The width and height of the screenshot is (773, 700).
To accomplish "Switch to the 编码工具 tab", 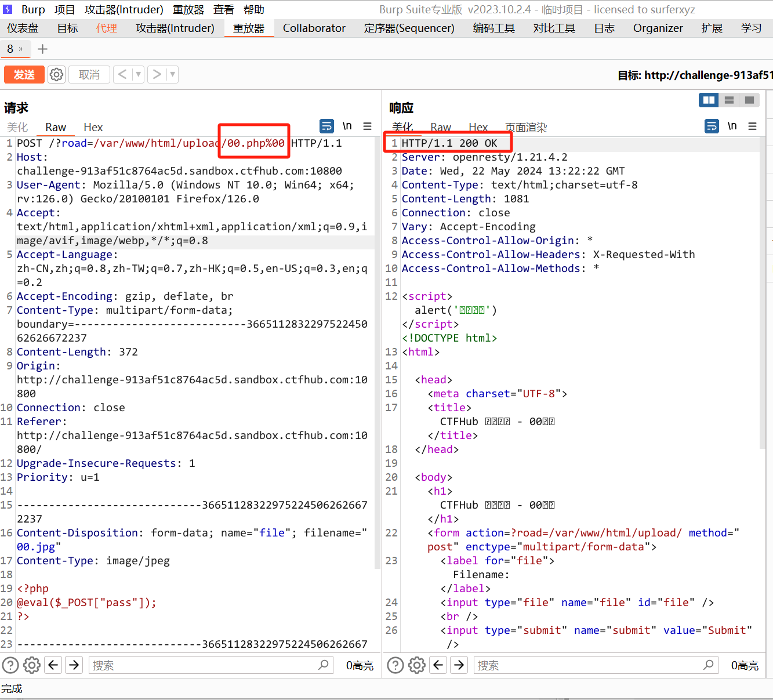I will [x=494, y=28].
